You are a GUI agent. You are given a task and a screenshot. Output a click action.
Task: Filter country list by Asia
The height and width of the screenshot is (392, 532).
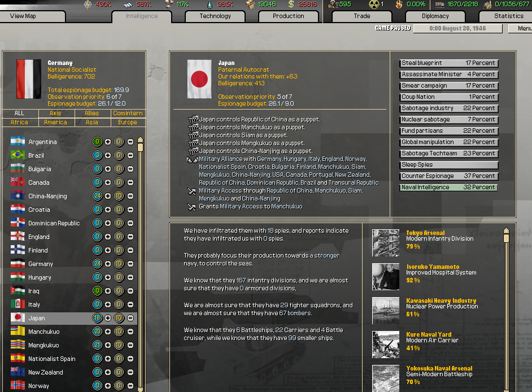tap(92, 123)
